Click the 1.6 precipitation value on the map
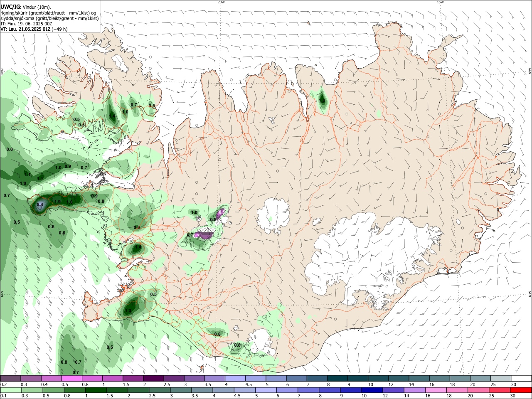The width and height of the screenshot is (532, 399). pos(69,202)
